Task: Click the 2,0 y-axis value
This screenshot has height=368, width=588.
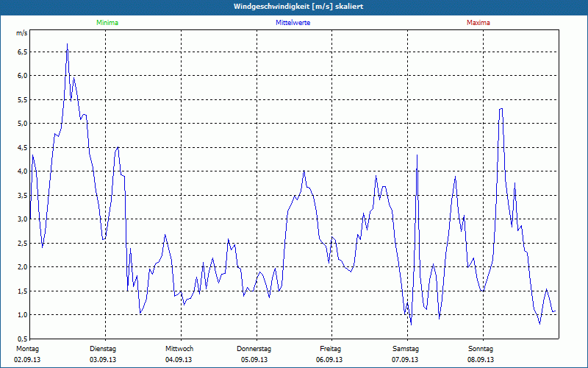Action: [x=23, y=267]
